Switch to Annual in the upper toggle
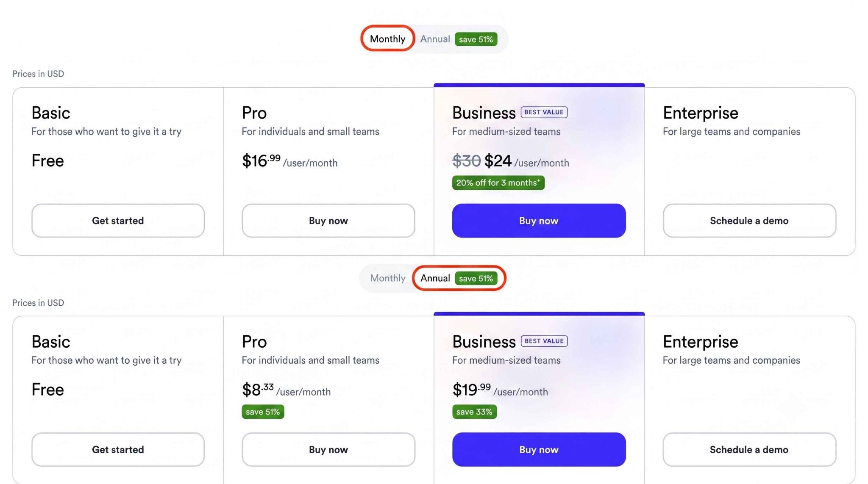This screenshot has height=484, width=868. pyautogui.click(x=435, y=39)
